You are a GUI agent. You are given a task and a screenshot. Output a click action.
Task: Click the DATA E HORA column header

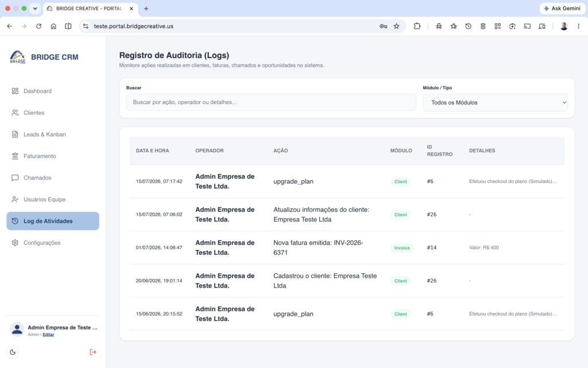click(x=153, y=151)
